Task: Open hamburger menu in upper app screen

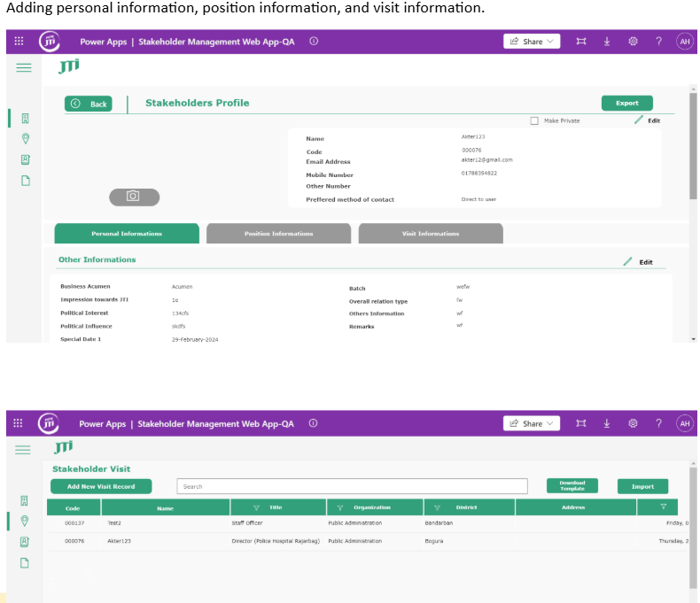Action: (24, 68)
